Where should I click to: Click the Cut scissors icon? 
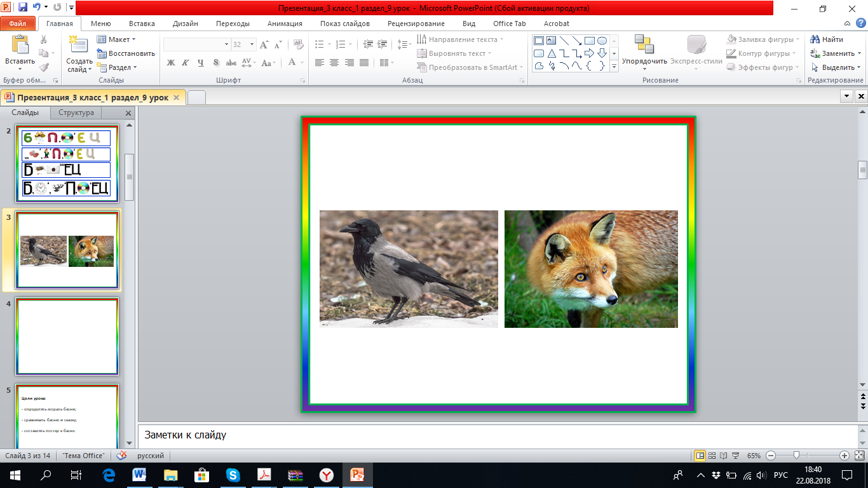click(x=43, y=39)
